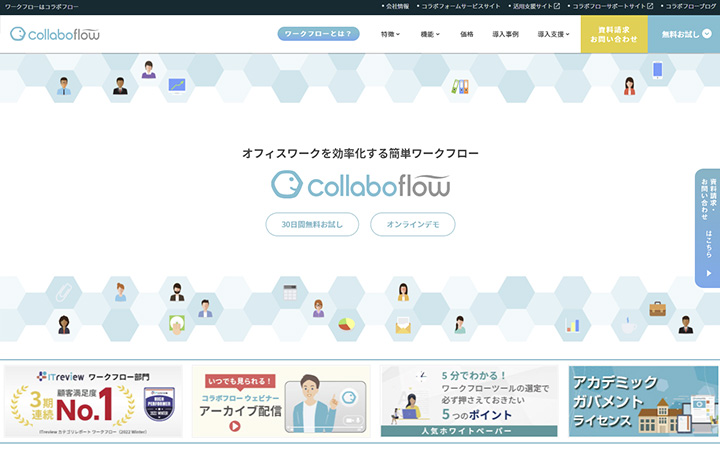
Task: Open コラボフォームサービスサイト link
Action: click(x=461, y=6)
